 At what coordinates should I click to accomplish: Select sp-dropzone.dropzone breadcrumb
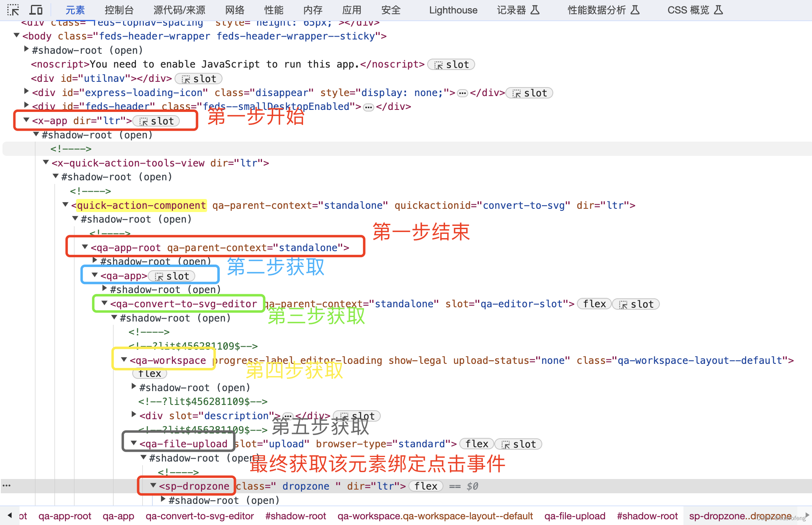[740, 516]
